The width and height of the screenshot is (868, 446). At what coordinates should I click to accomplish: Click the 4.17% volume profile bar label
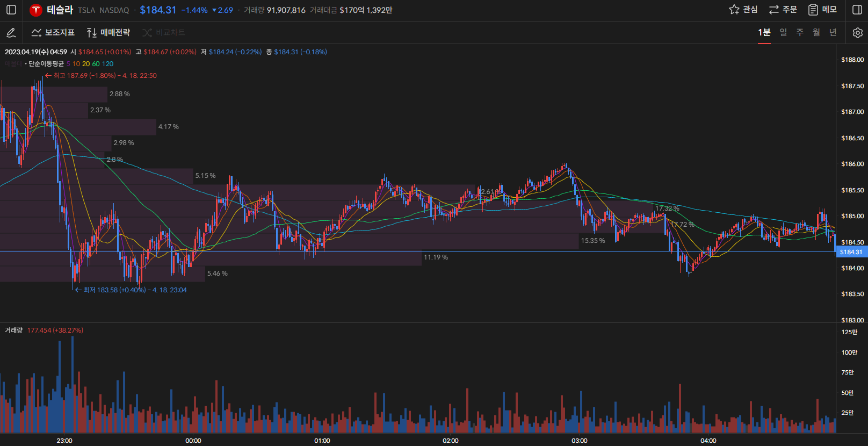click(169, 127)
